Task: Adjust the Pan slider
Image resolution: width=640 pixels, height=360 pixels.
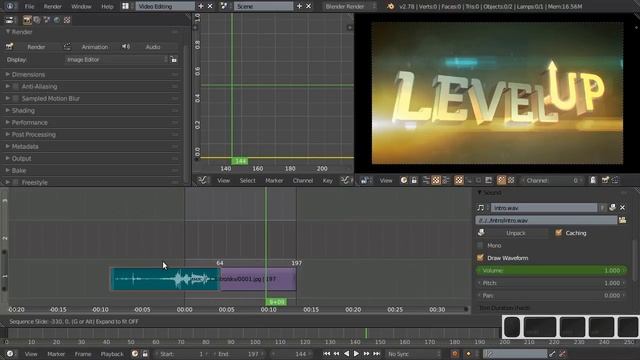Action: tap(551, 296)
